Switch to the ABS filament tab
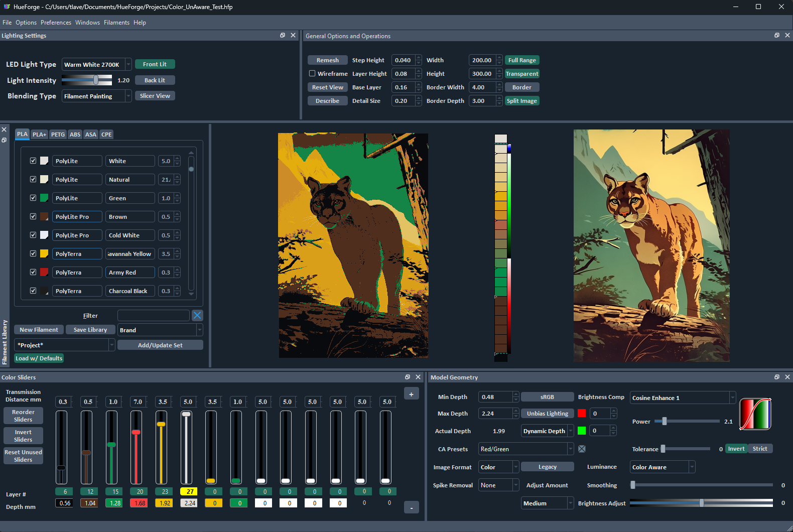793x532 pixels. point(75,134)
